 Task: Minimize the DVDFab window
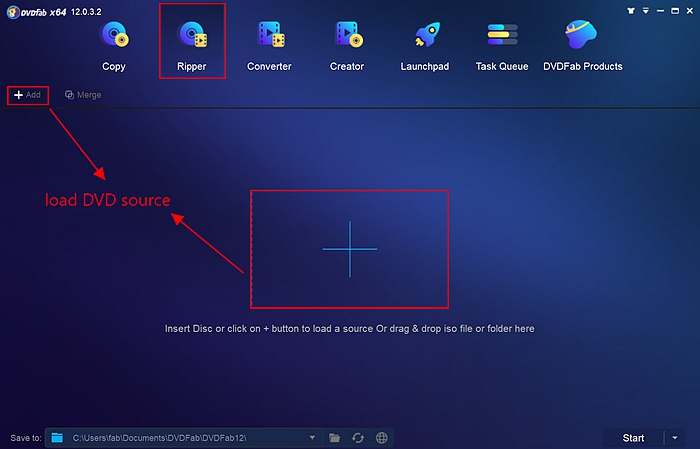pos(660,11)
